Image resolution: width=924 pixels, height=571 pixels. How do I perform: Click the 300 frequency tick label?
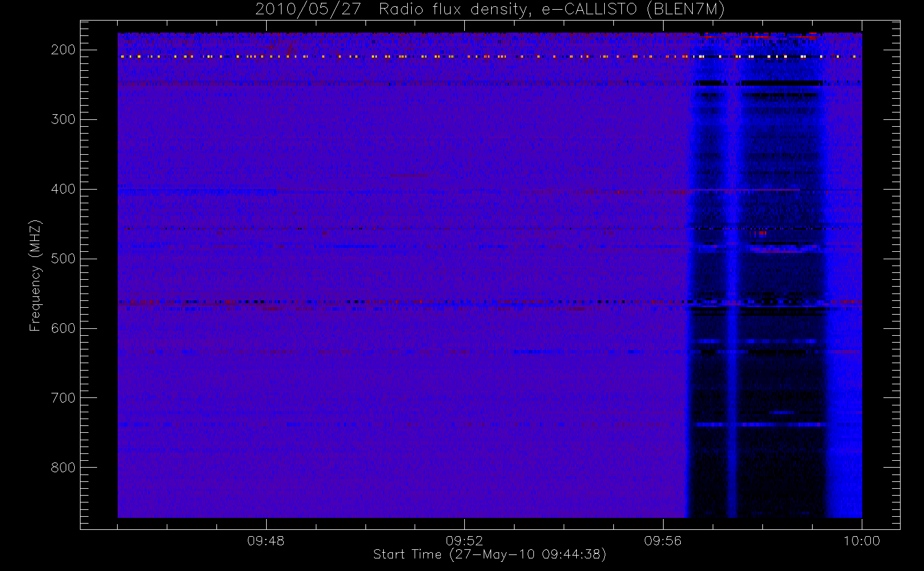coord(63,119)
